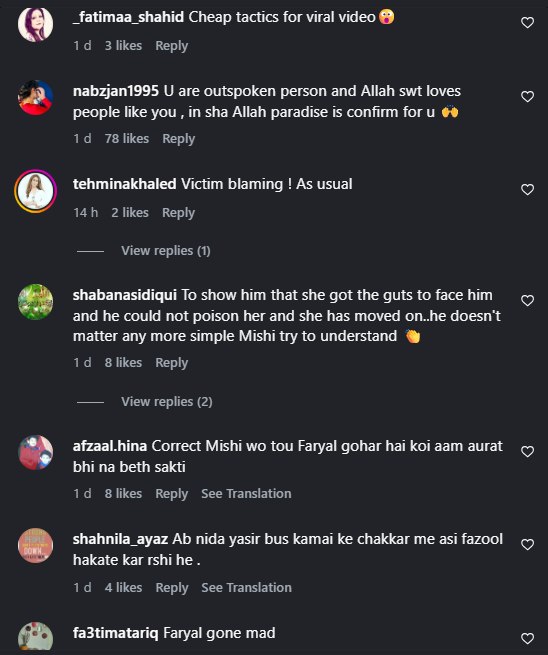Open tehminakhaled's story-ringed profile picture
The image size is (548, 655).
(36, 191)
